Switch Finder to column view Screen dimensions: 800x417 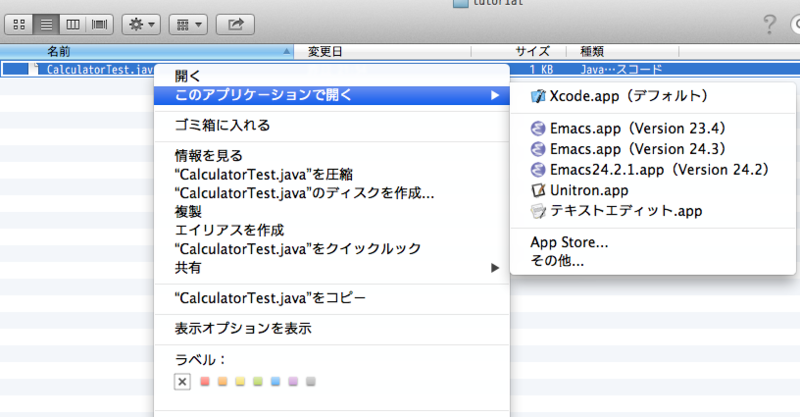coord(73,24)
